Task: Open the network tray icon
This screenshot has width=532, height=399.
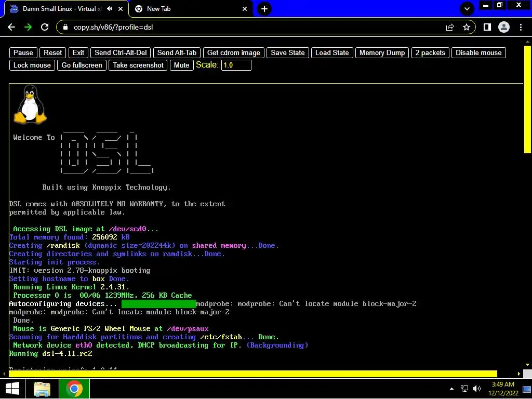Action: pos(464,389)
